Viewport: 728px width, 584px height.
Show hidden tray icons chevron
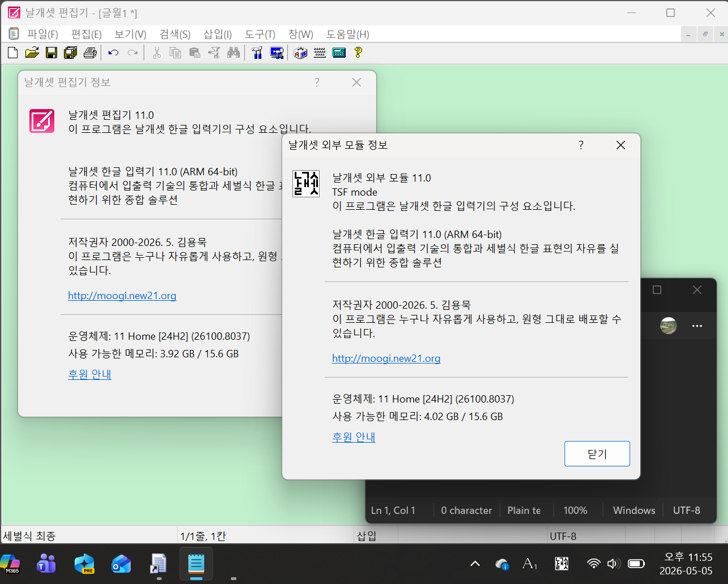475,564
